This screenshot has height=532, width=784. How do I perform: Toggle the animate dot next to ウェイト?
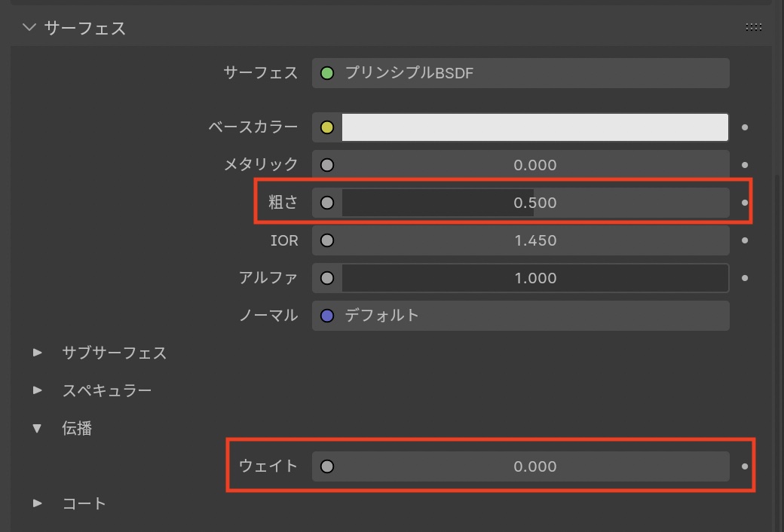point(745,466)
